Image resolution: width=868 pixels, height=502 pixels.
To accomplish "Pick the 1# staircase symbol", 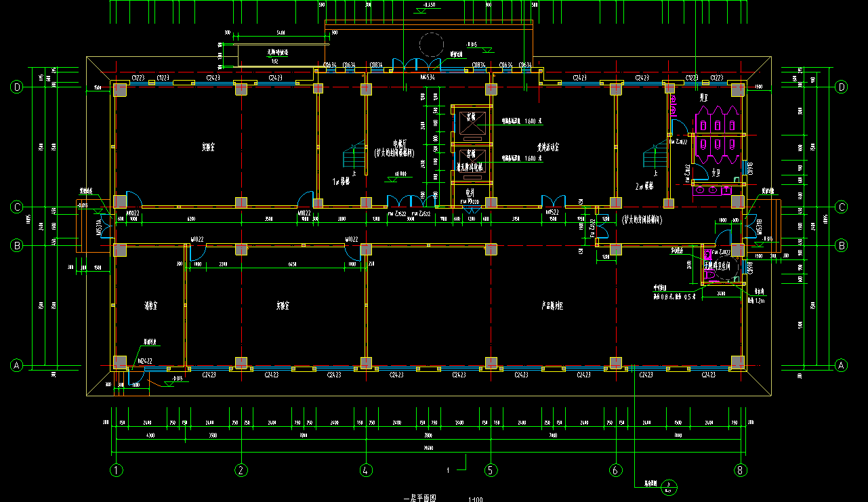I will coord(354,158).
